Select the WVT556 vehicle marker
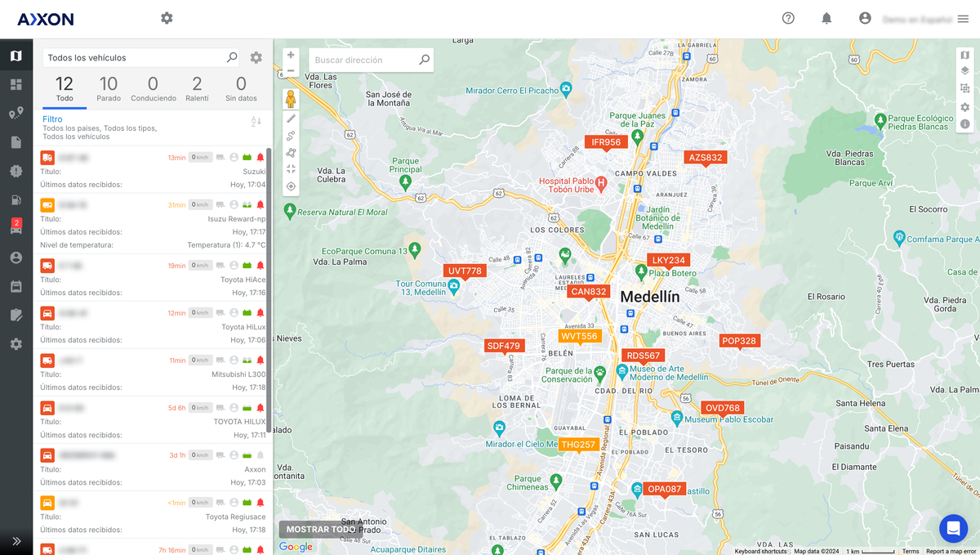 point(579,336)
